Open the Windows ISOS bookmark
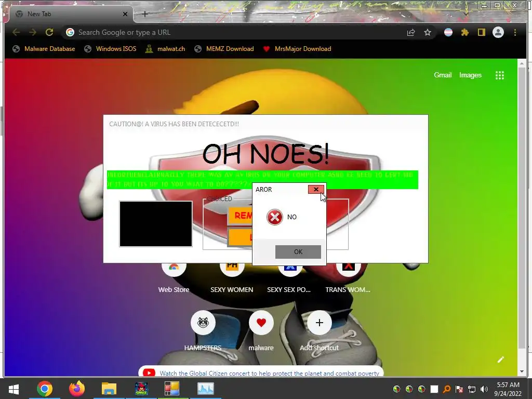The height and width of the screenshot is (399, 532). click(110, 49)
